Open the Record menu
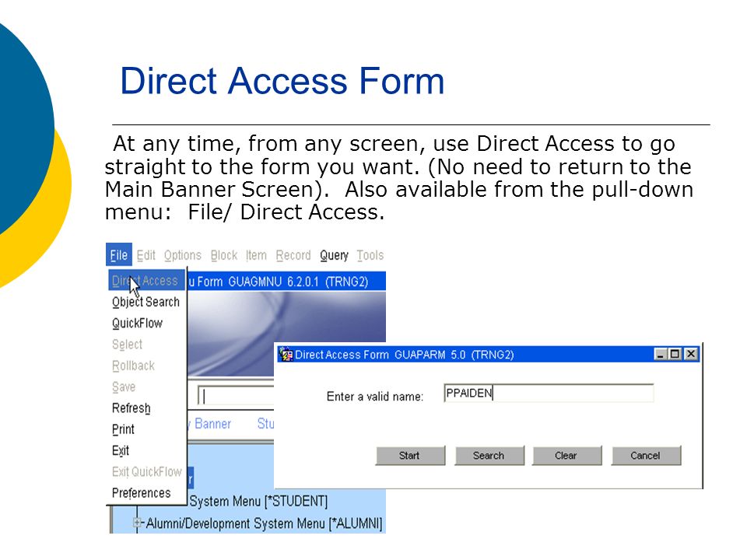747x560 pixels. pyautogui.click(x=293, y=255)
